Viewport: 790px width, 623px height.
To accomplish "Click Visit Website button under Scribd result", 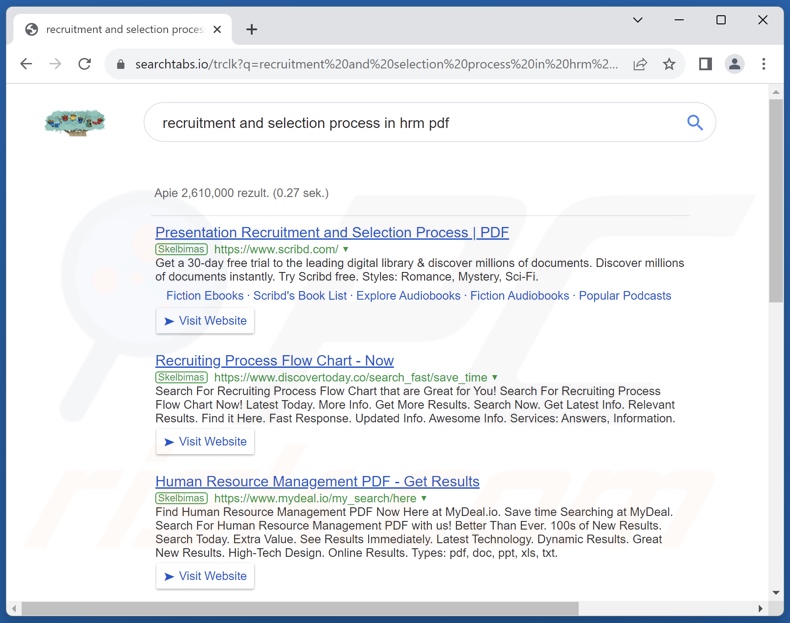I will pos(205,321).
